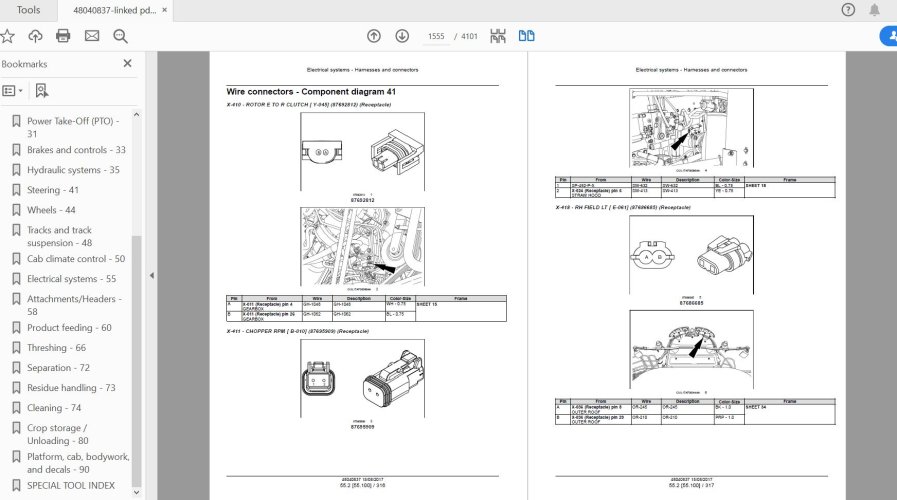Close the 48040837-linked pdf tab
Screen dimensions: 897x500
(165, 10)
